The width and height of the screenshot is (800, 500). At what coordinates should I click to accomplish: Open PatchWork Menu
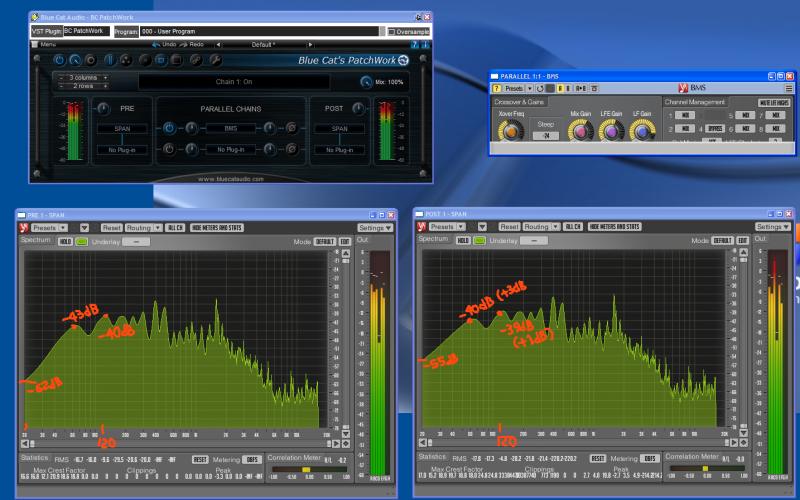click(44, 45)
